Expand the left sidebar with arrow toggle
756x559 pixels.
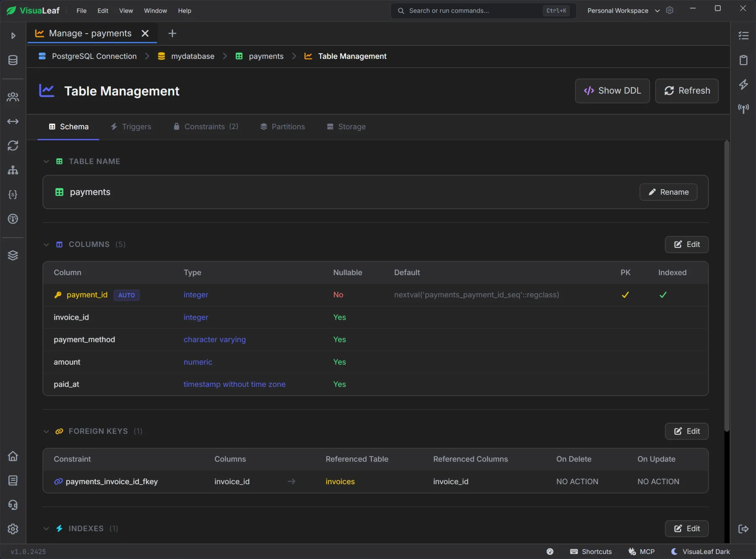pos(13,36)
